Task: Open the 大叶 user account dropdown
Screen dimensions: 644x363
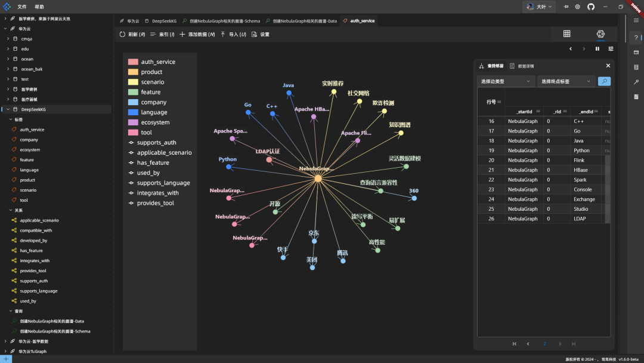Action: [x=539, y=7]
